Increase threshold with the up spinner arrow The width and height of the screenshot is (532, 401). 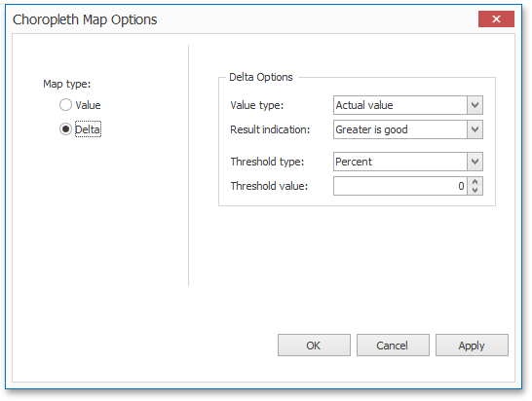point(475,182)
